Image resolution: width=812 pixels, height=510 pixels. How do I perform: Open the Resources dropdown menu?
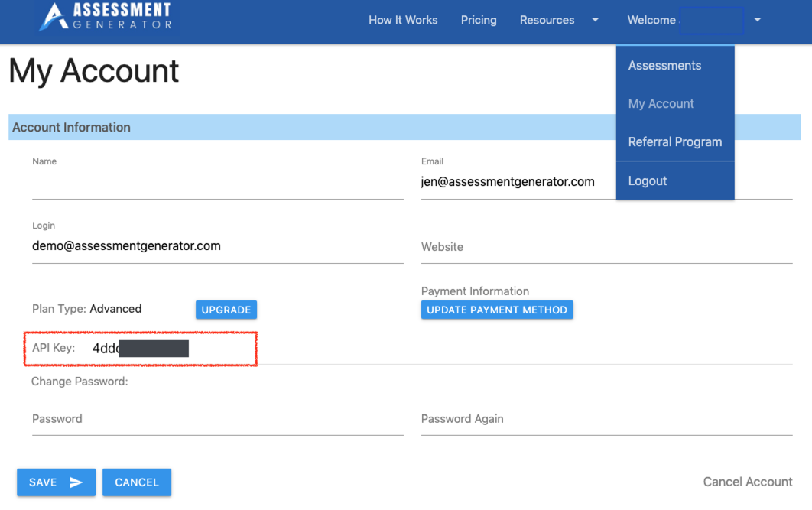click(x=547, y=20)
